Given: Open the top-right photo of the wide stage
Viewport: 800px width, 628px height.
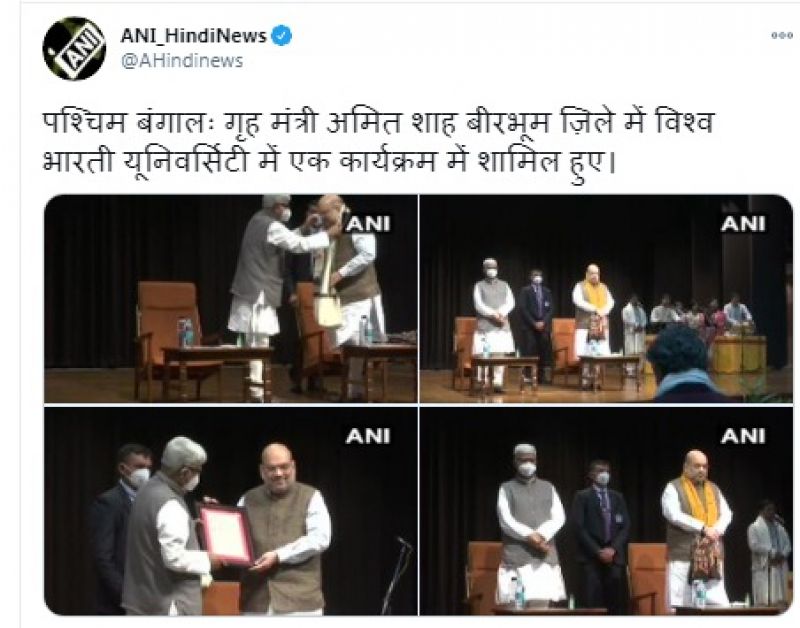Looking at the screenshot, I should 606,298.
